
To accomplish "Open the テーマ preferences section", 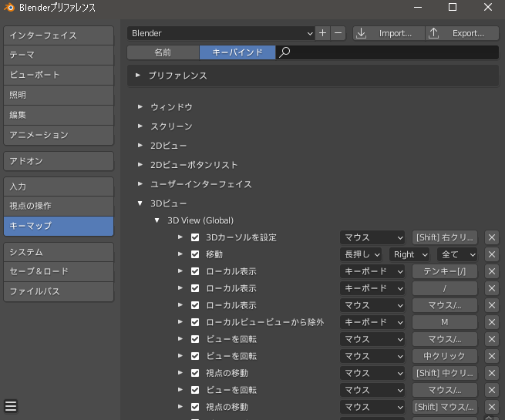I will click(x=59, y=55).
